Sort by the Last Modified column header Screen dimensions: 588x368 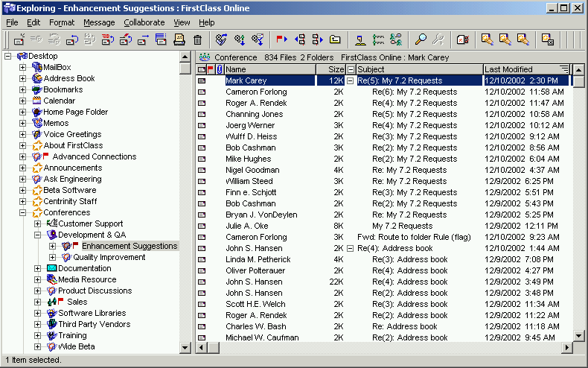coord(526,69)
